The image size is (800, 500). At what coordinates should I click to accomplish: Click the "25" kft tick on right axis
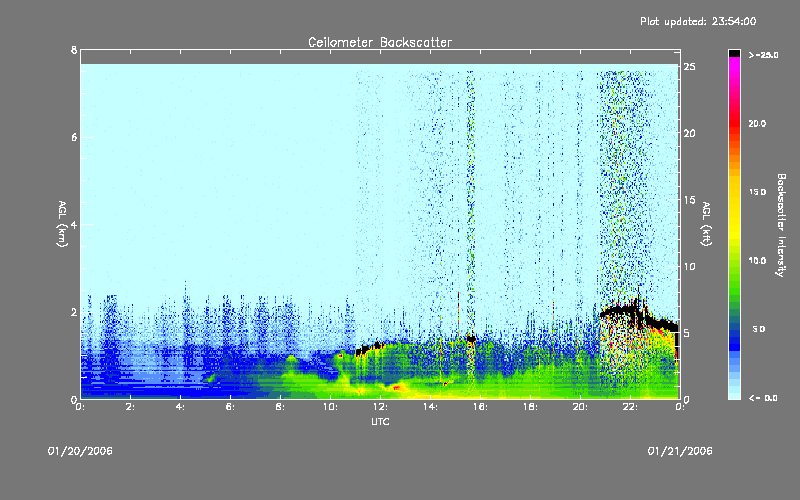click(x=689, y=67)
